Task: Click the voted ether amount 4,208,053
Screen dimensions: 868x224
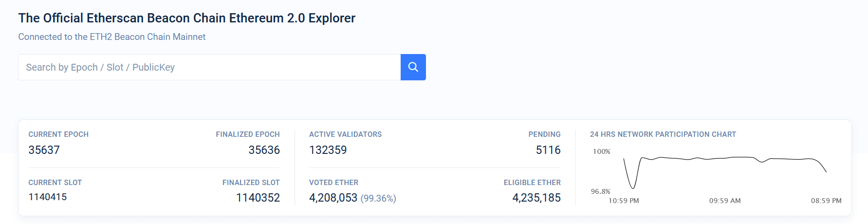Action: (x=333, y=198)
